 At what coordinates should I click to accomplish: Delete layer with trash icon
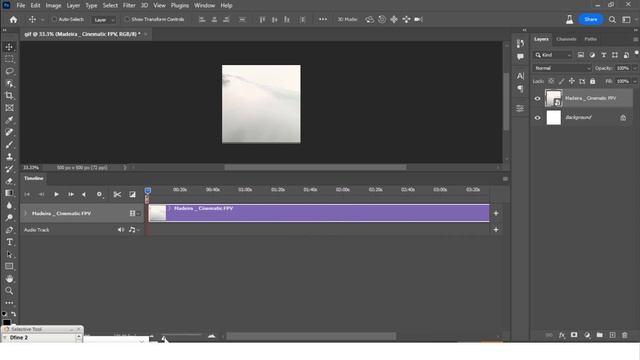[624, 335]
